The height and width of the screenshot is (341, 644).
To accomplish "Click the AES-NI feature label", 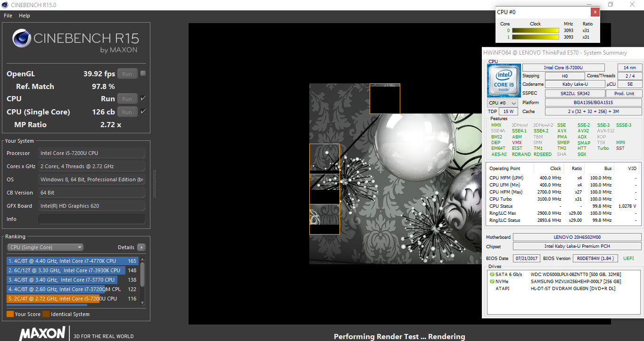I will coord(499,154).
